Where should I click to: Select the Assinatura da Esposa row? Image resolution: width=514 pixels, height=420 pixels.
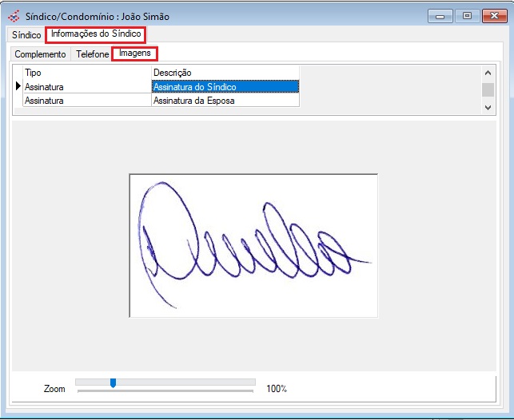[x=225, y=101]
